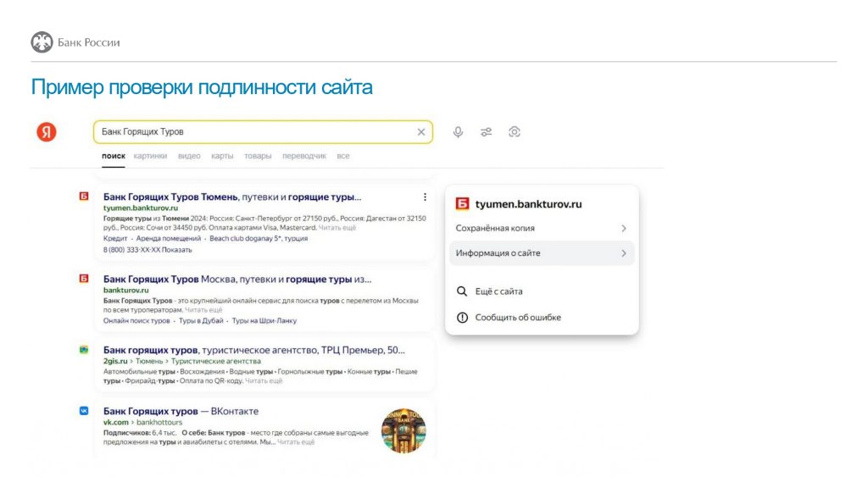Switch to the переводчик tab
This screenshot has height=488, width=868.
[x=304, y=156]
